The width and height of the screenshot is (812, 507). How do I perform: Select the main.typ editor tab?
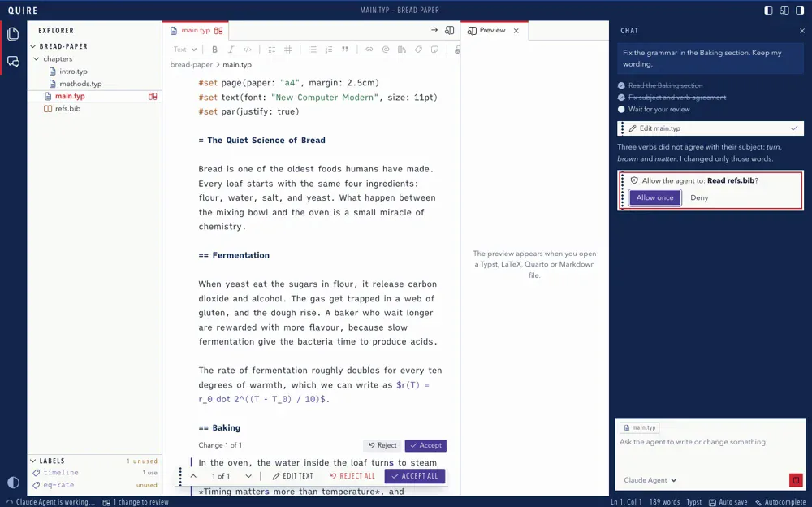click(196, 31)
